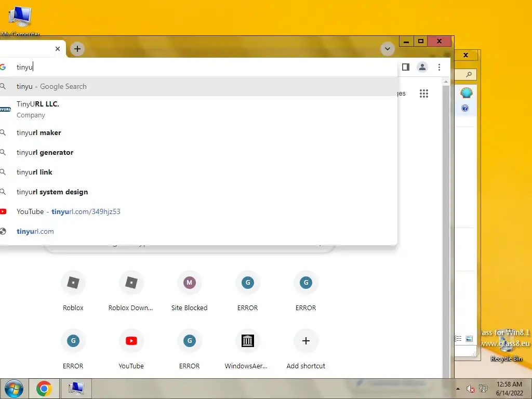
Task: Open the Windows Start orb
Action: (14, 389)
